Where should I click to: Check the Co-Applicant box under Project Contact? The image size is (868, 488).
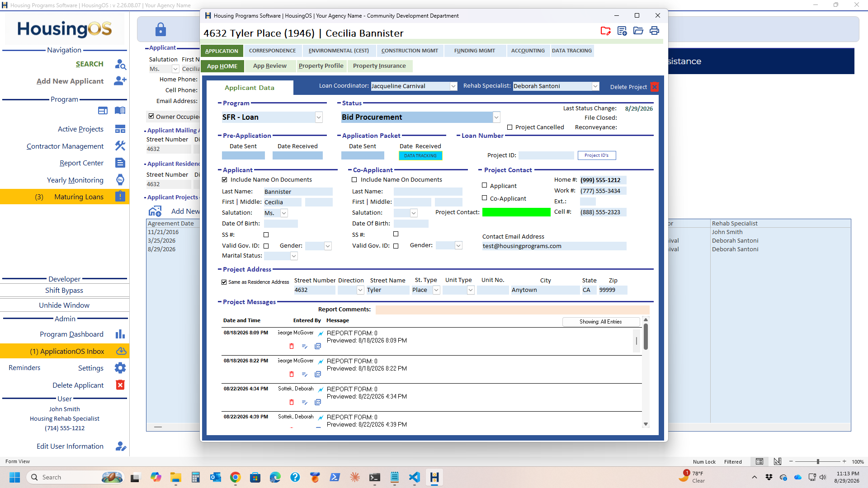click(485, 198)
